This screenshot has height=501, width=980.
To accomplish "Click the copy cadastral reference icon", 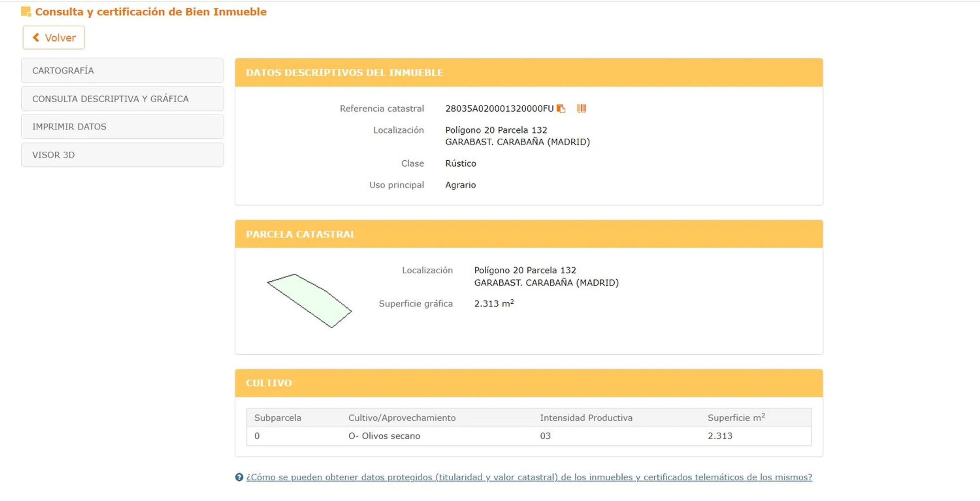I will (x=561, y=109).
